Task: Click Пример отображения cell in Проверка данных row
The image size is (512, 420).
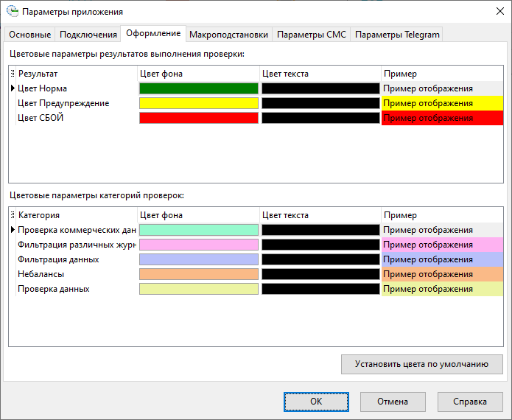Action: point(442,289)
